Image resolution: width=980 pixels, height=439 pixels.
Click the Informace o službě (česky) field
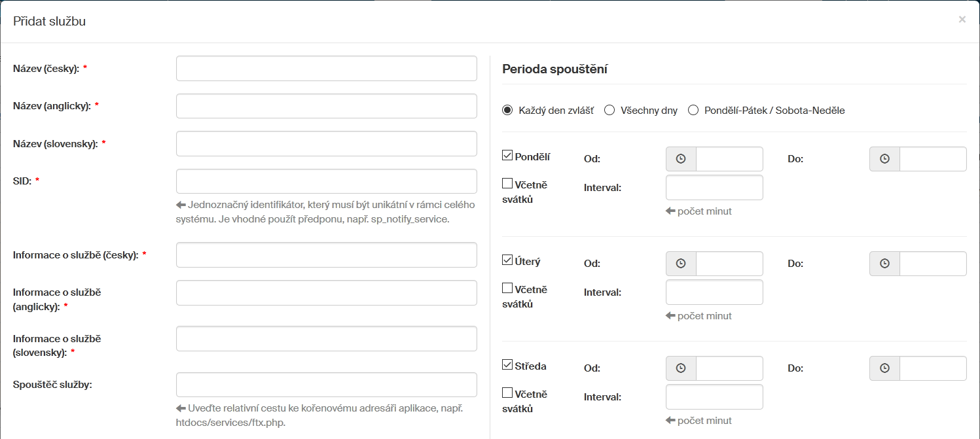point(326,255)
